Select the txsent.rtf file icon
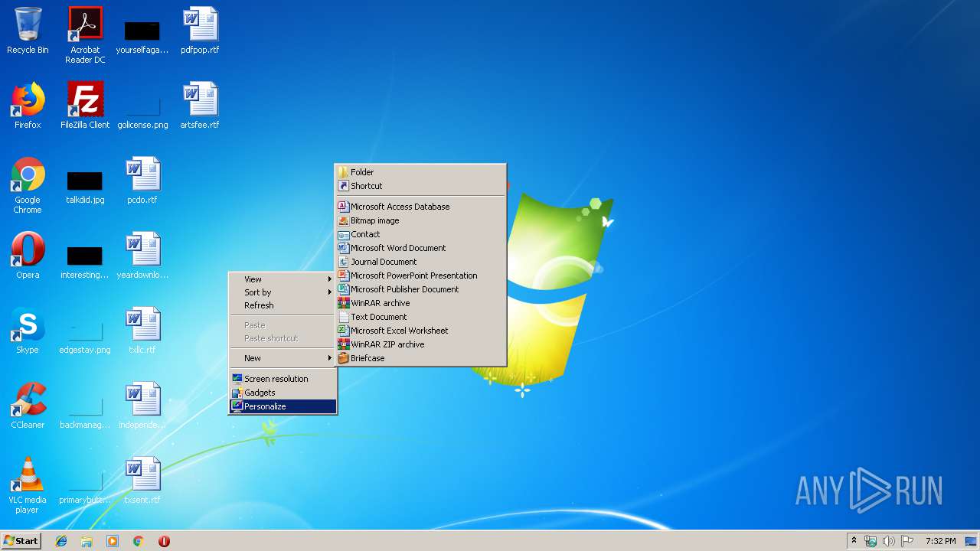The image size is (980, 551). tap(142, 481)
